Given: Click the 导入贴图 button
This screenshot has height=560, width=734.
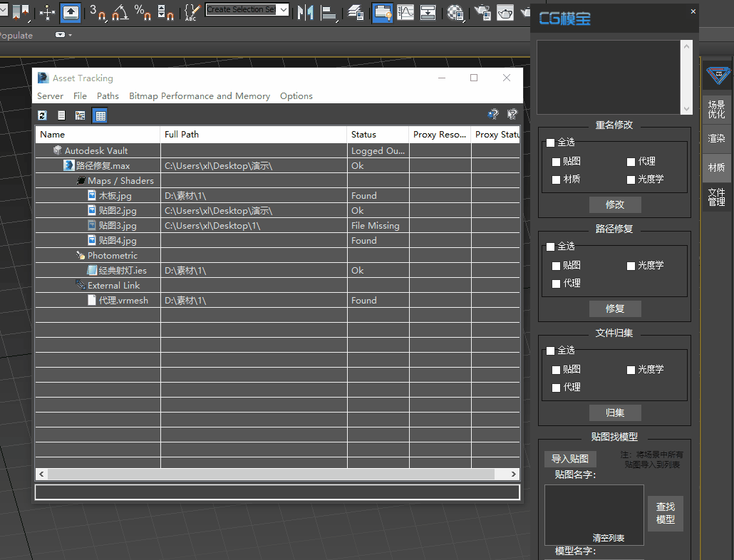Looking at the screenshot, I should pyautogui.click(x=570, y=459).
